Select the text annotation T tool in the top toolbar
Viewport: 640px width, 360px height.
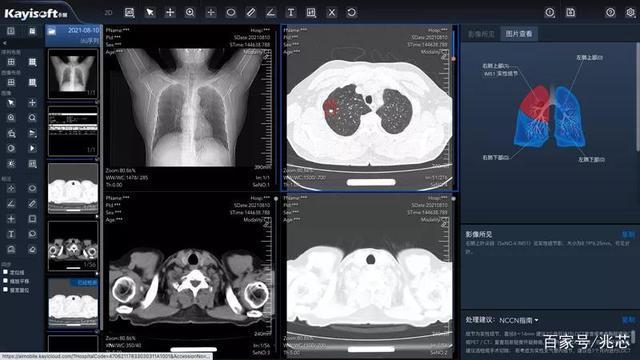[x=291, y=13]
